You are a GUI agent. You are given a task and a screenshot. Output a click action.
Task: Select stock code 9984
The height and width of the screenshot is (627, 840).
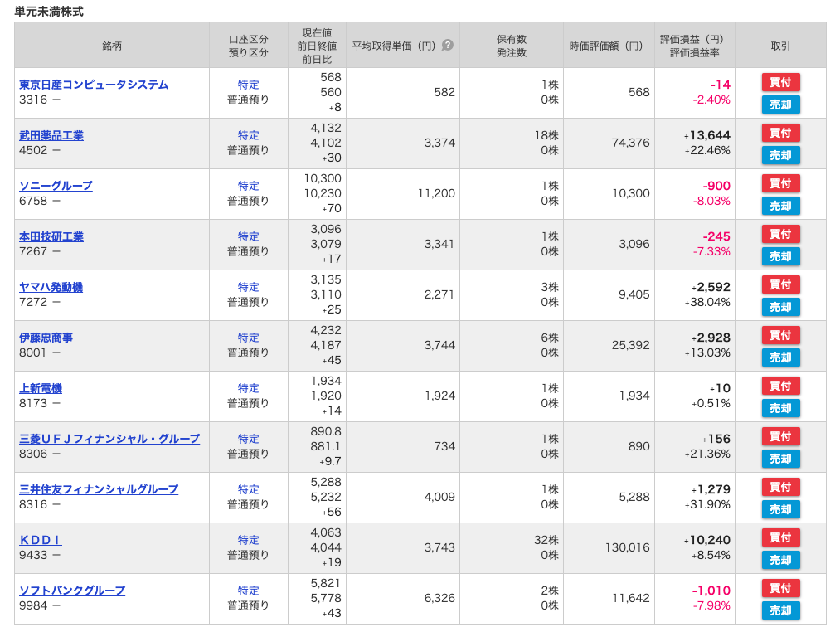tap(33, 605)
